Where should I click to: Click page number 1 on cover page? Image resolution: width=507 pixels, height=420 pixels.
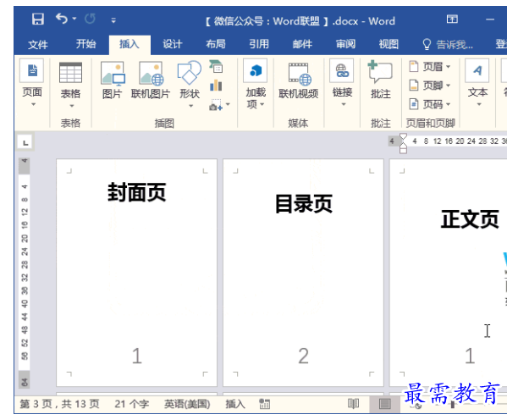pyautogui.click(x=137, y=356)
